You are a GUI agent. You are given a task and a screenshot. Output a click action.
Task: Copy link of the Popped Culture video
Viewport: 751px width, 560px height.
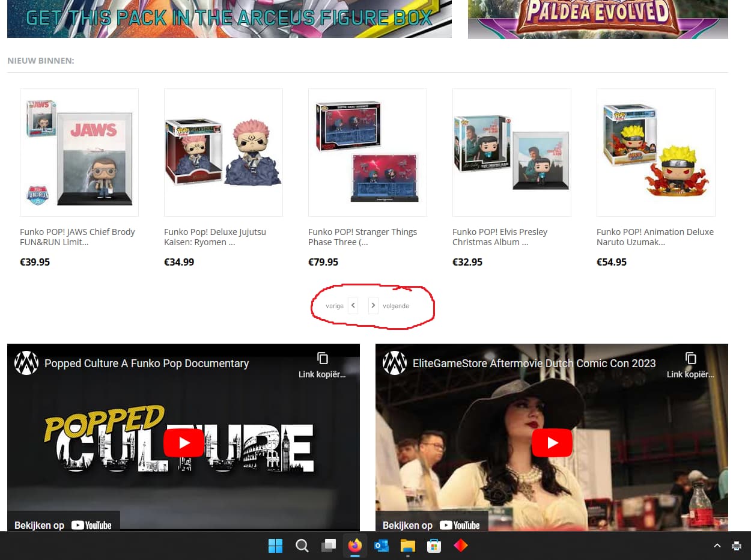[x=323, y=365]
